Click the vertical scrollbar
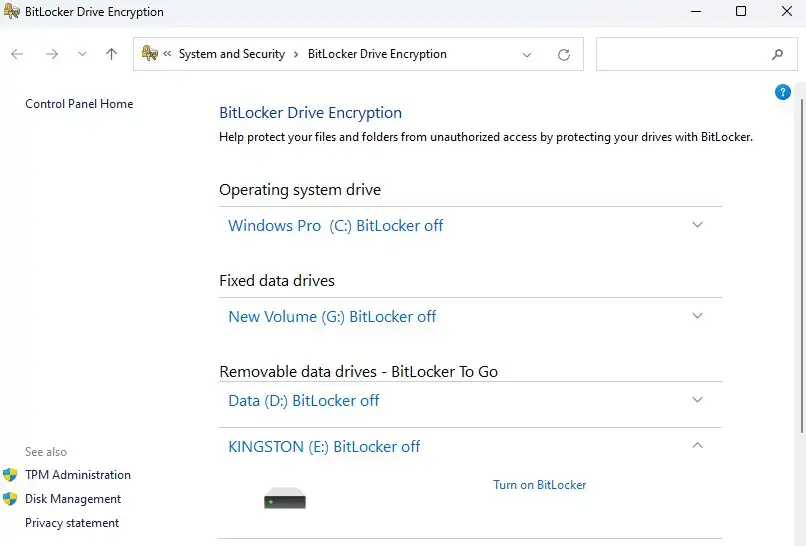 802,265
